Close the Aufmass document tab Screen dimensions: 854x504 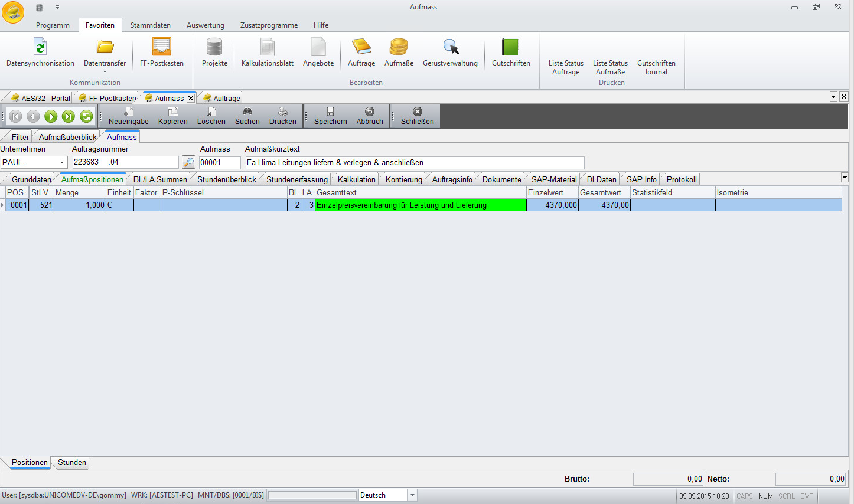(x=191, y=99)
